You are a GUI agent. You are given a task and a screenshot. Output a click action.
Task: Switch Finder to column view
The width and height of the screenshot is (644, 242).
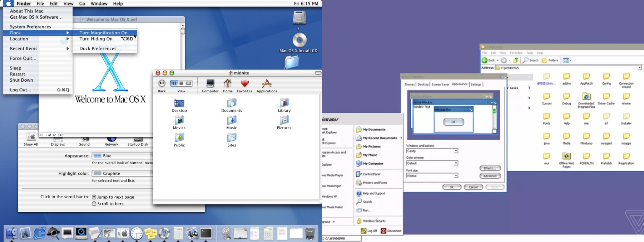(189, 83)
